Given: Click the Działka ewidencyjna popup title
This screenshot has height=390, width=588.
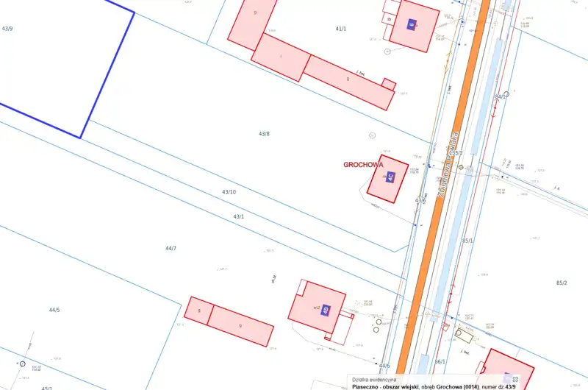Looking at the screenshot, I should (376, 378).
